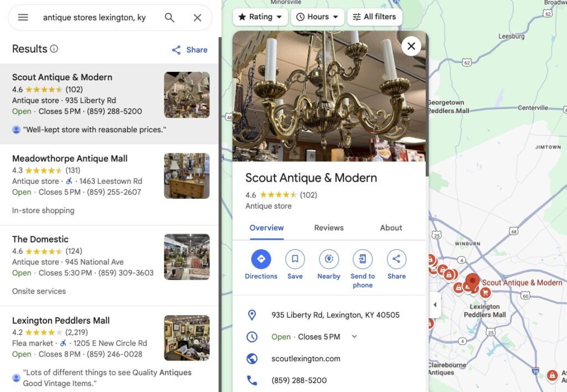Click the Georgetown Peddlers Mall map label

tap(449, 107)
